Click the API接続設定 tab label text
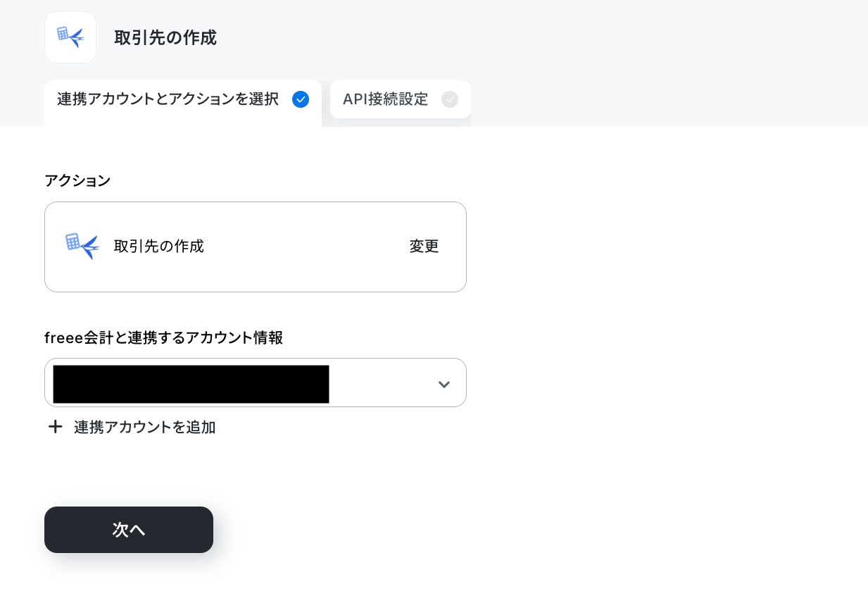The image size is (868, 596). [386, 99]
